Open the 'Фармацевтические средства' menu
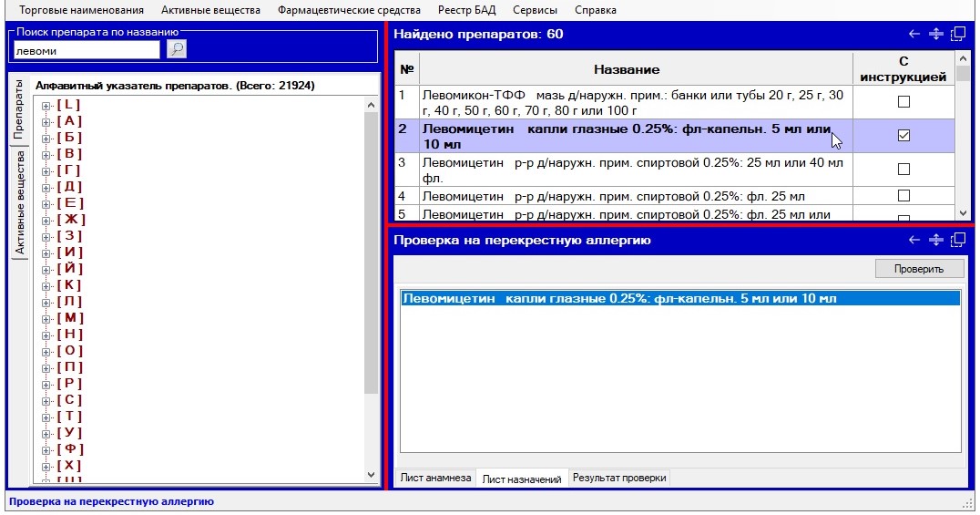Viewport: 980px width, 515px height. point(349,10)
